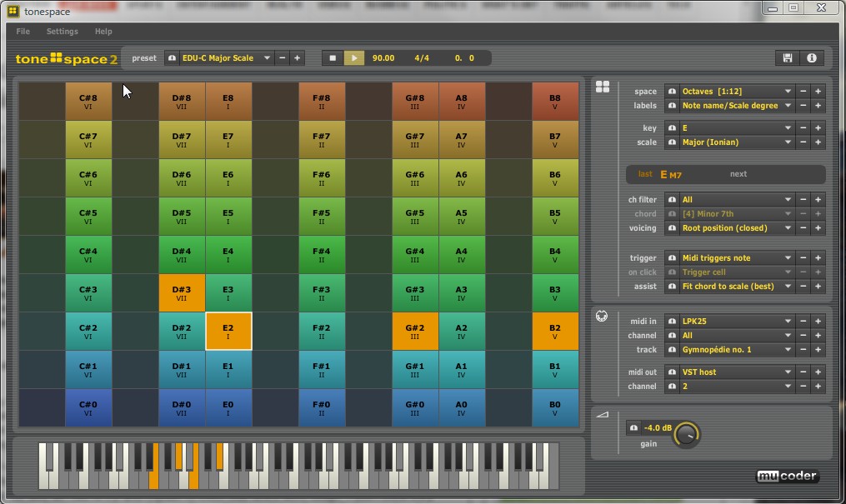
Task: Trigger the E2 highlighted cell
Action: [x=228, y=331]
